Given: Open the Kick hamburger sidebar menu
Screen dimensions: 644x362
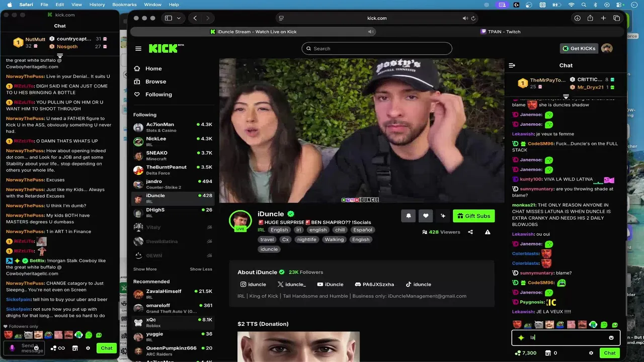Looking at the screenshot, I should pos(138,48).
